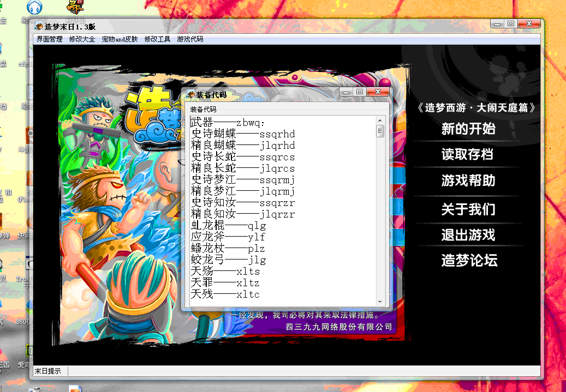The height and width of the screenshot is (392, 566).
Task: Click the 《造梦西游·大闹天庭篇》 title text
Action: click(476, 107)
